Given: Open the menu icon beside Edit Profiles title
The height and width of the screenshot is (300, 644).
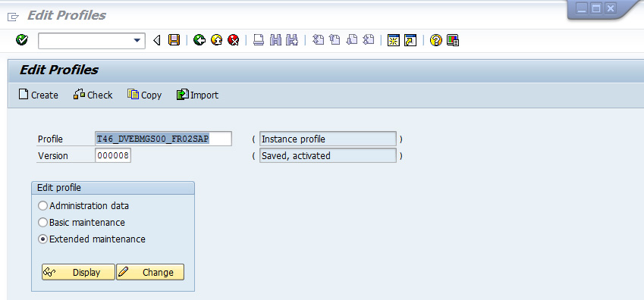Looking at the screenshot, I should tap(13, 17).
